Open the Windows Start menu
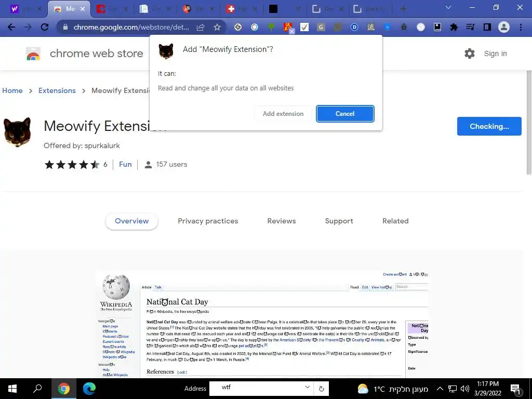532x399 pixels. (12, 389)
